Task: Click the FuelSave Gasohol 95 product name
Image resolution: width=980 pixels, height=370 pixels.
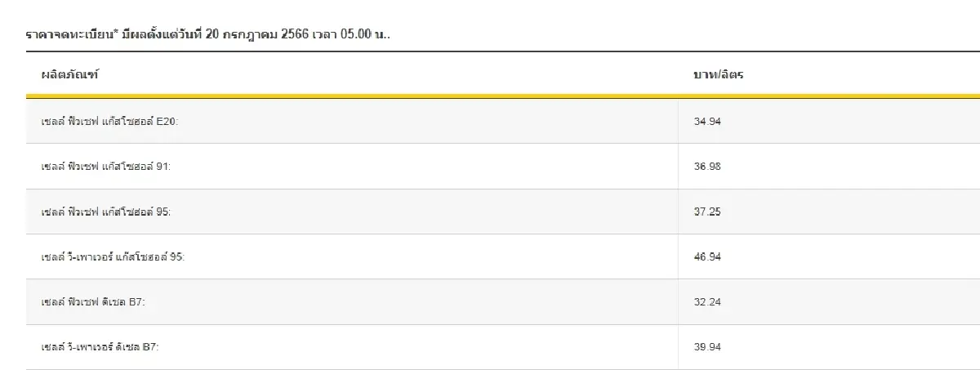Action: [105, 212]
